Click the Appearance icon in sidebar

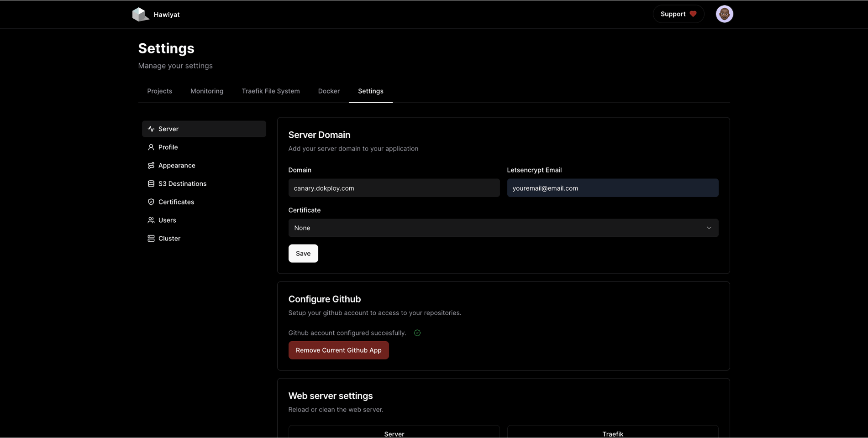tap(151, 166)
